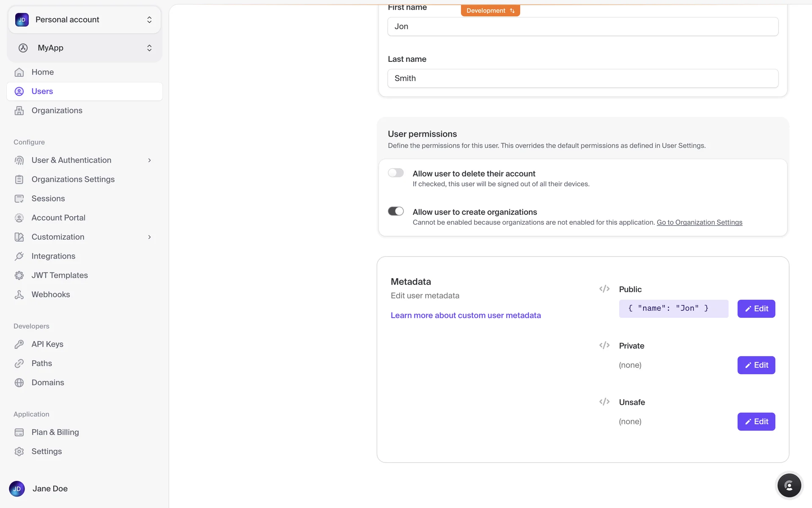The width and height of the screenshot is (812, 508).
Task: Open the MyApp application selector
Action: point(84,48)
